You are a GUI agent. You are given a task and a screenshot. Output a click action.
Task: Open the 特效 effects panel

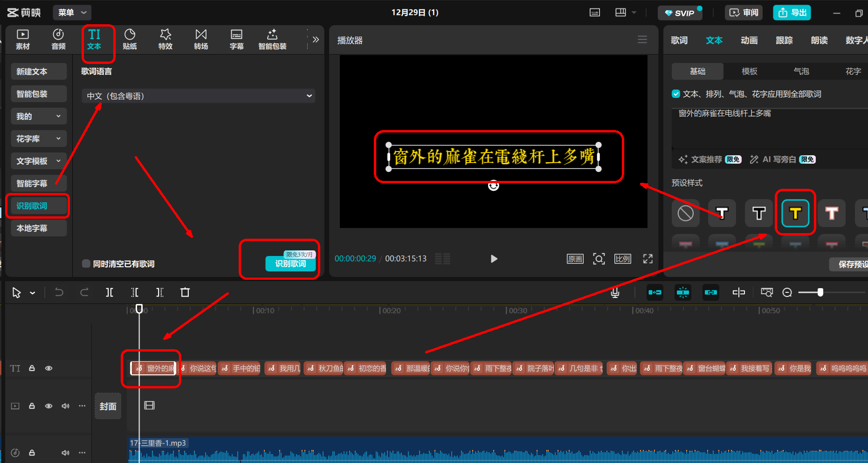[x=165, y=39]
